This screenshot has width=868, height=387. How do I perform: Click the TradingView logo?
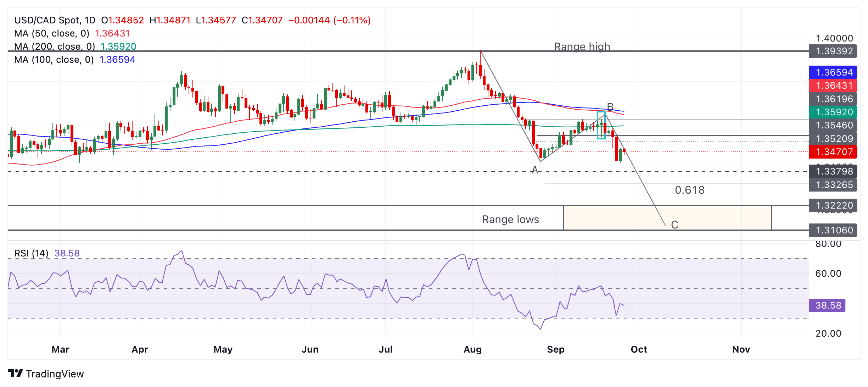45,374
